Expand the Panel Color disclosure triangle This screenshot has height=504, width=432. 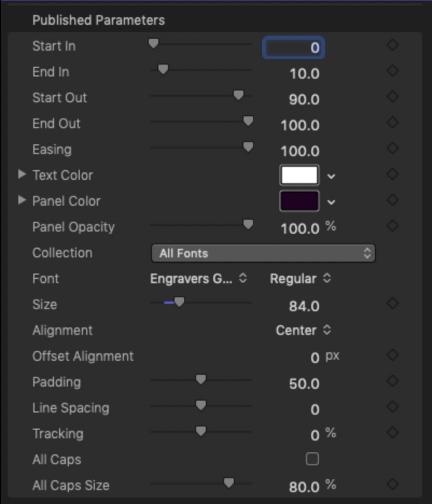point(22,200)
